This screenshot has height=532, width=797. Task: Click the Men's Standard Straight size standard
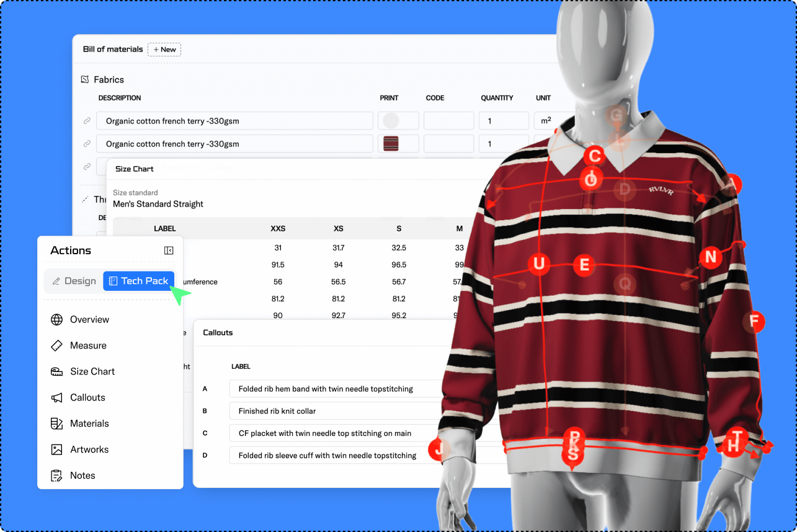click(x=158, y=204)
